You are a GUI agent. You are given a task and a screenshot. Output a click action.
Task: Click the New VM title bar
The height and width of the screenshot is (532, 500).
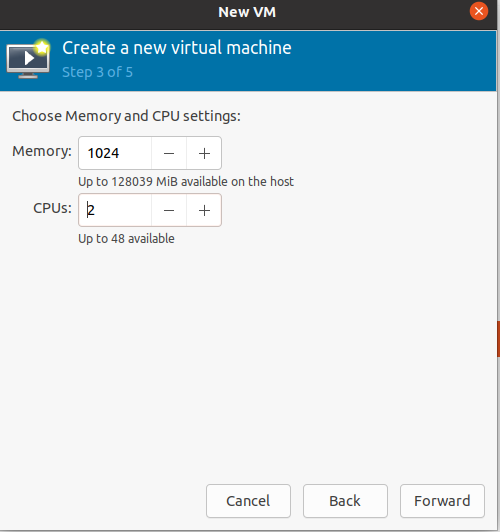pyautogui.click(x=247, y=12)
